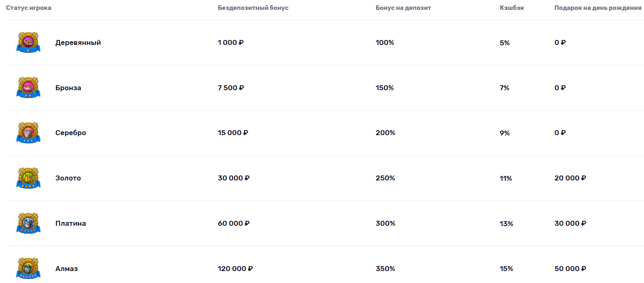Click the Бонус на депозит header

pyautogui.click(x=403, y=8)
